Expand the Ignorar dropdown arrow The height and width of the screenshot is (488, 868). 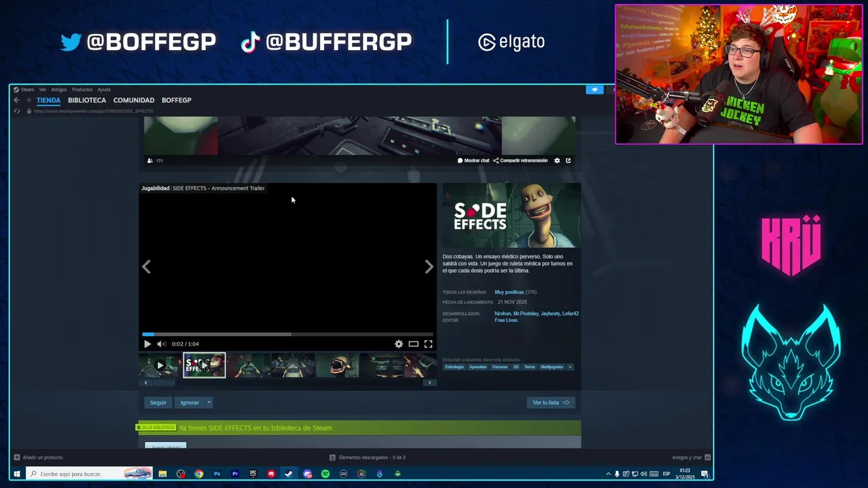pos(209,403)
